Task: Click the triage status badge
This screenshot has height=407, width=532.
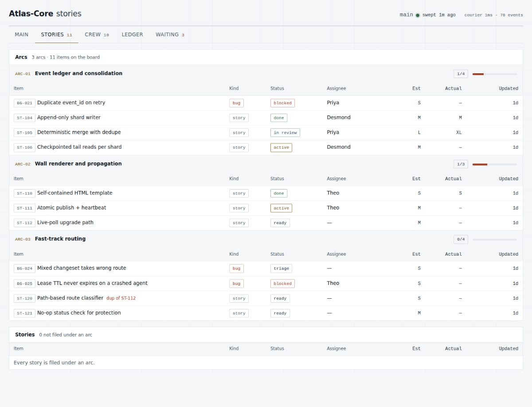Action: (281, 269)
